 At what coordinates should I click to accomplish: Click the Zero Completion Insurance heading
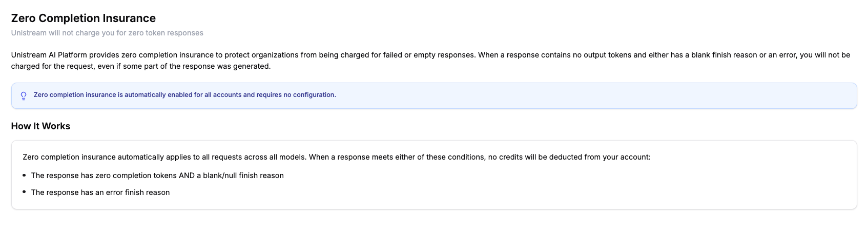[x=84, y=18]
